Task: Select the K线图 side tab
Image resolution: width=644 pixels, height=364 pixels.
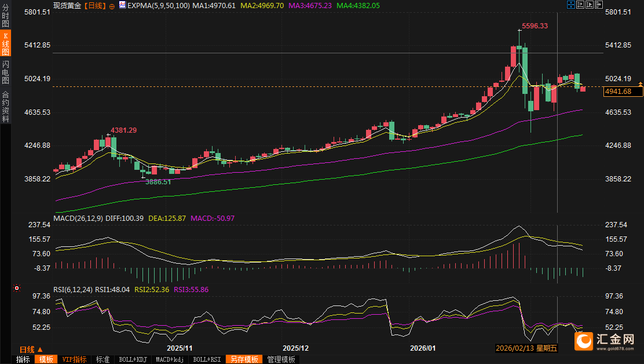Action: (5, 44)
